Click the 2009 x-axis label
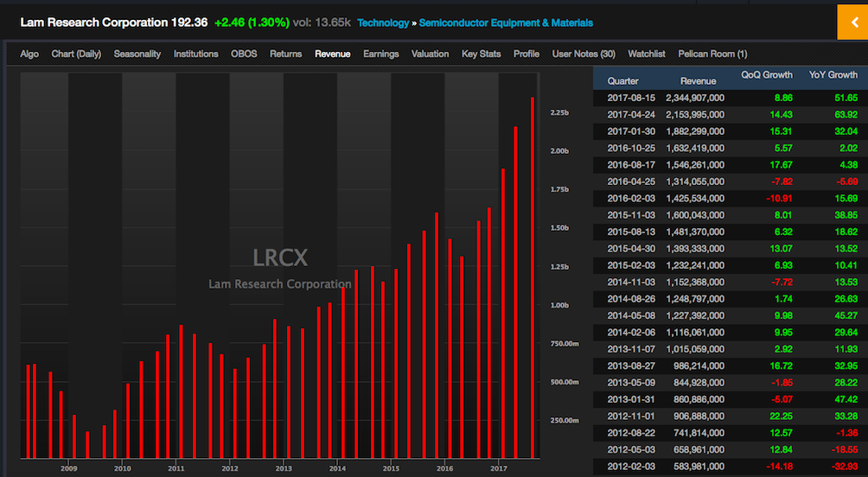868x477 pixels. coord(68,468)
